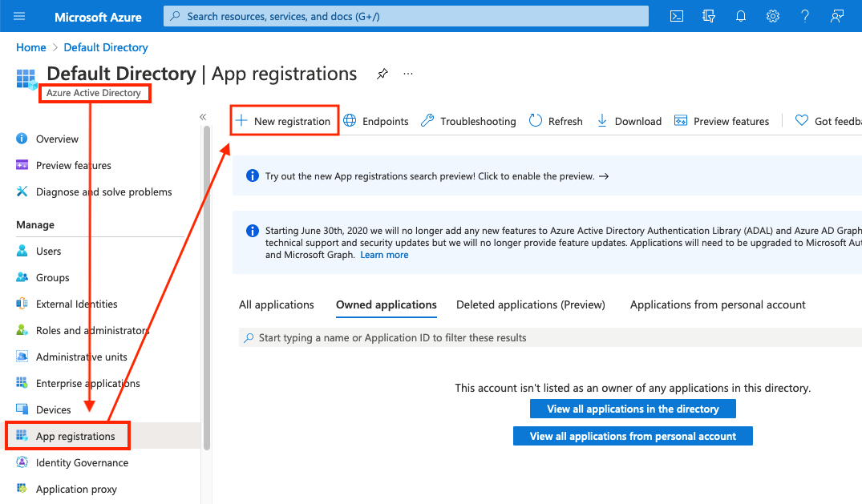Open the Cloud Shell icon in header
The image size is (862, 504).
coord(677,16)
